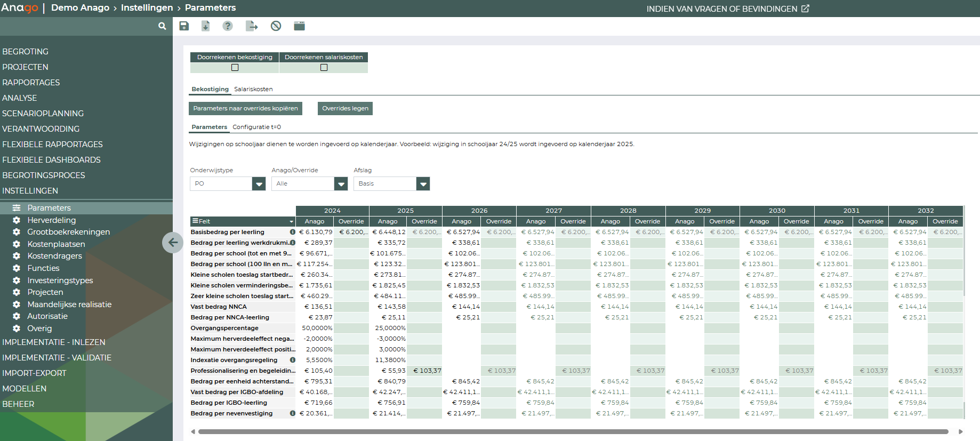Click the horizontal scrollbar below the table
The width and height of the screenshot is (980, 441).
coord(573,432)
